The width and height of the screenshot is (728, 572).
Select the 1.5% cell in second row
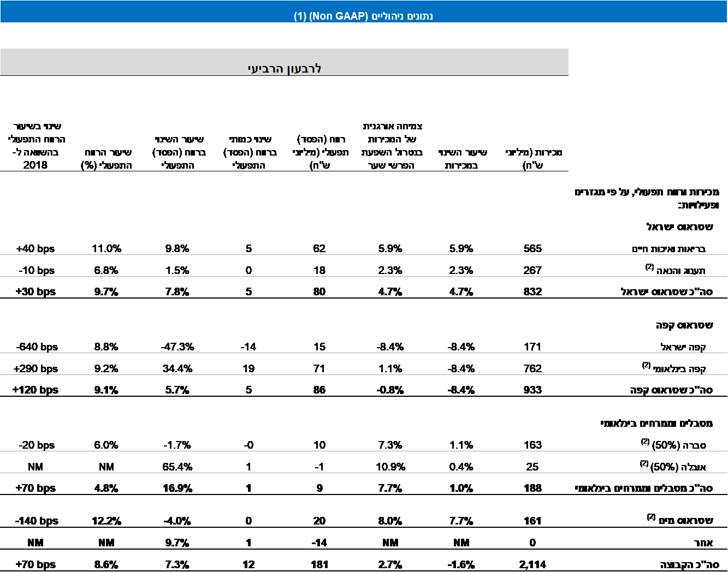pos(177,270)
